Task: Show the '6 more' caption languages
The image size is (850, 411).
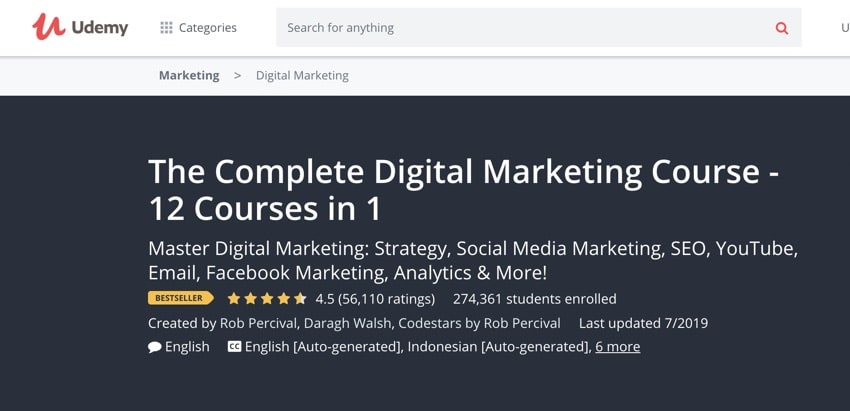Action: point(617,346)
